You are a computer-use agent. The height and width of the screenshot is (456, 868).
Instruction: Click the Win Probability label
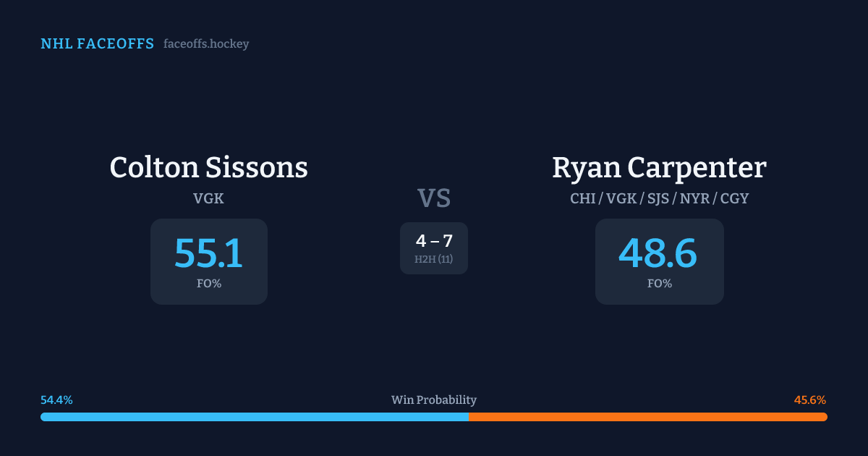[434, 400]
